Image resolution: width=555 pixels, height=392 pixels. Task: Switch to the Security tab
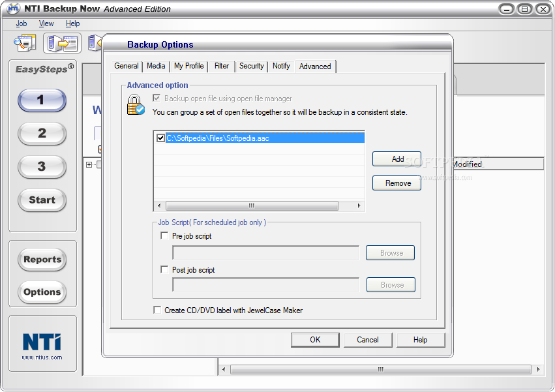251,66
